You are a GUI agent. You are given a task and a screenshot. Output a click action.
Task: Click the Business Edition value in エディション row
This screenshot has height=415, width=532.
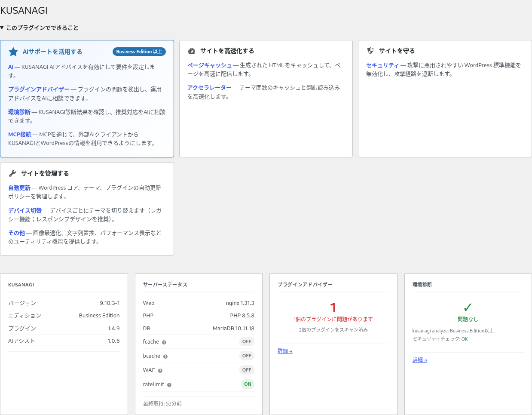coord(99,315)
